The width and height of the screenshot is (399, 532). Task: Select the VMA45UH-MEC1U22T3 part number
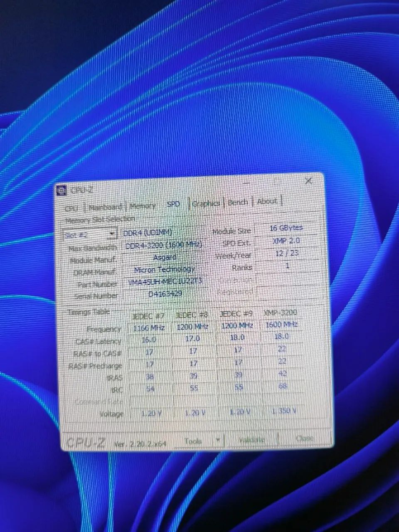[165, 281]
